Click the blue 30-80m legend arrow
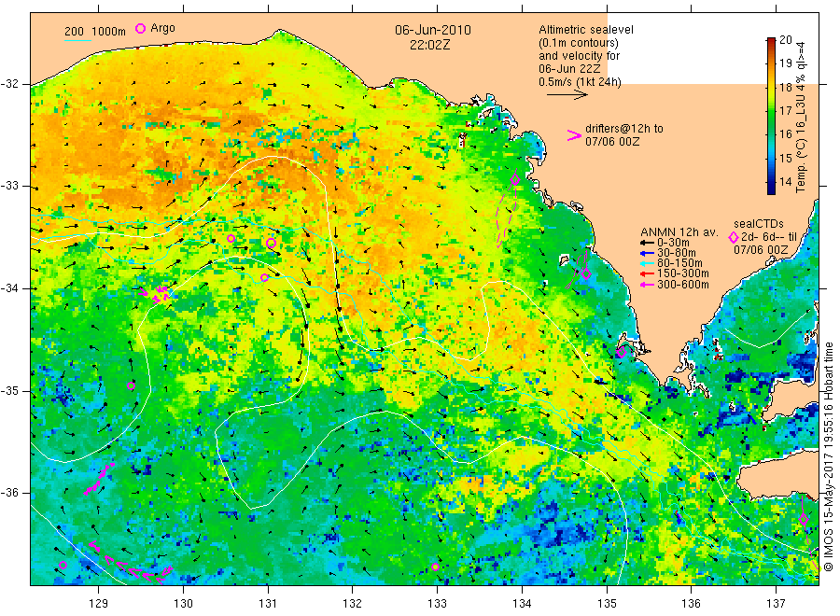The image size is (840, 616). pyautogui.click(x=649, y=253)
